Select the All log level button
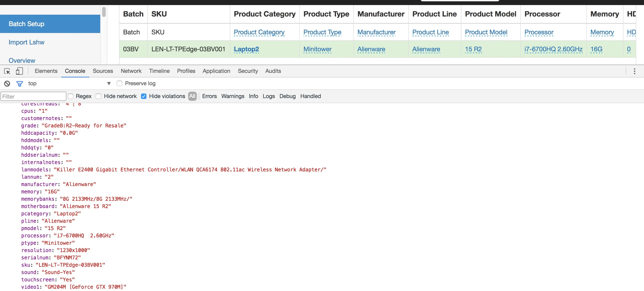This screenshot has width=644, height=291. [192, 96]
